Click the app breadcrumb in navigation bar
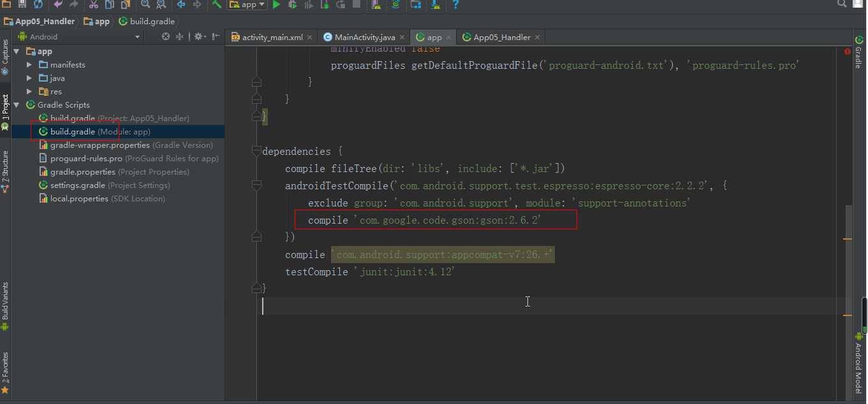This screenshot has width=868, height=404. 96,21
